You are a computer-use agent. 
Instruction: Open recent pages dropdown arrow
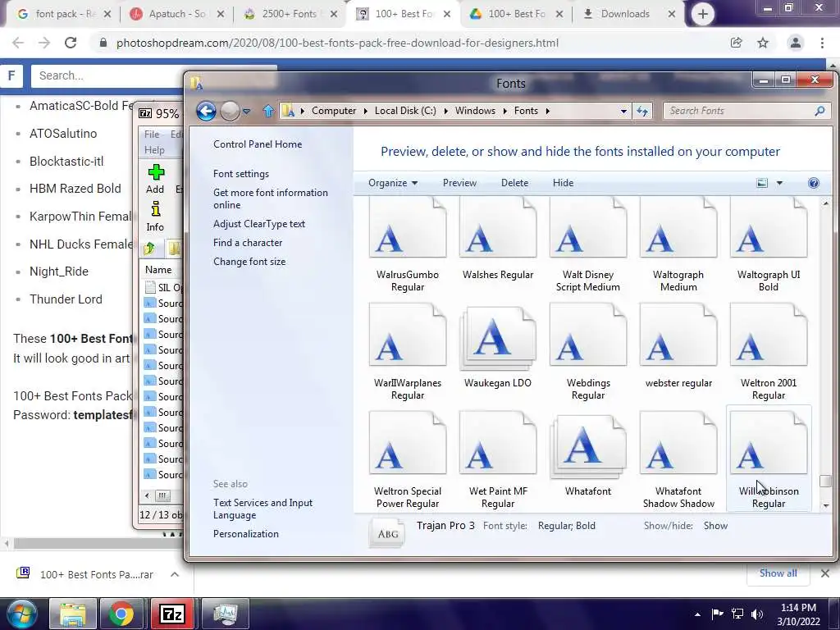click(x=246, y=111)
